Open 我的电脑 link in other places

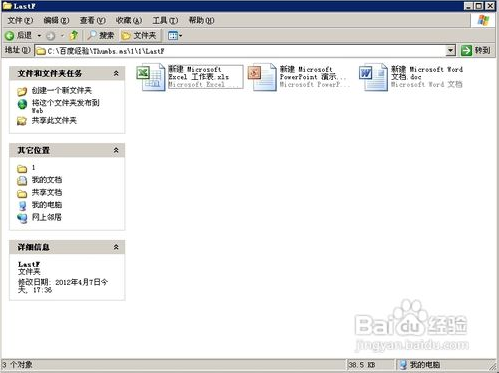[x=47, y=205]
